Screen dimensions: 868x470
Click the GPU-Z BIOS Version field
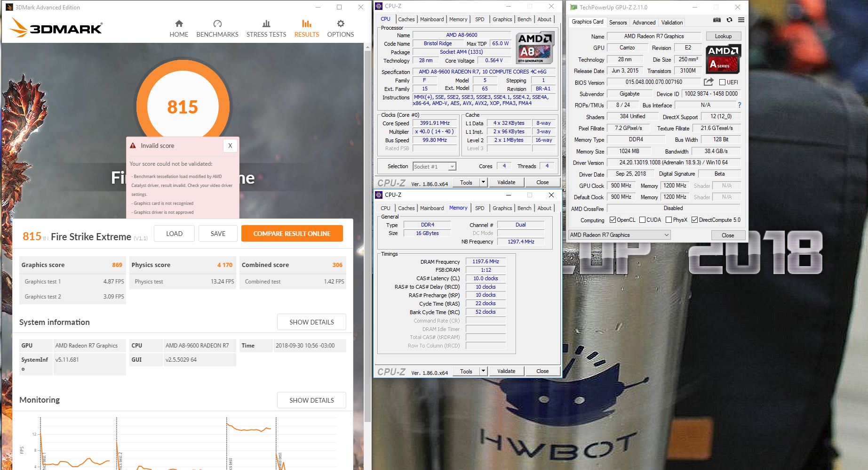click(653, 82)
